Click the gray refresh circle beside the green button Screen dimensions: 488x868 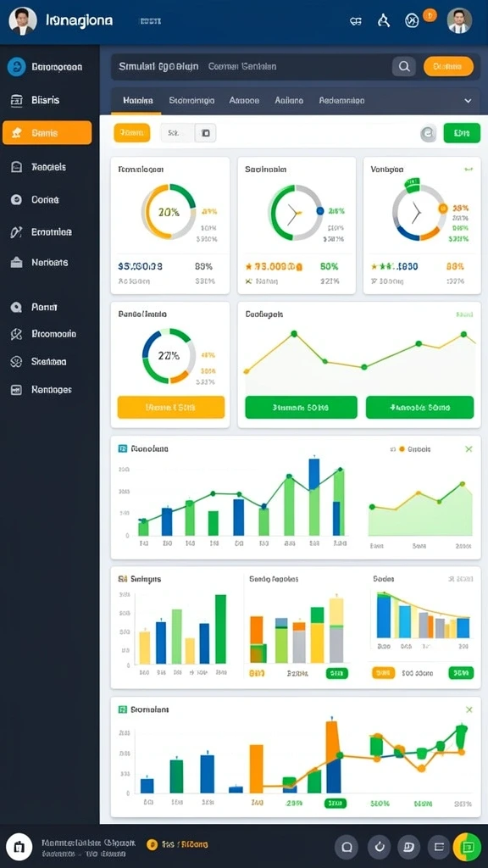coord(428,133)
